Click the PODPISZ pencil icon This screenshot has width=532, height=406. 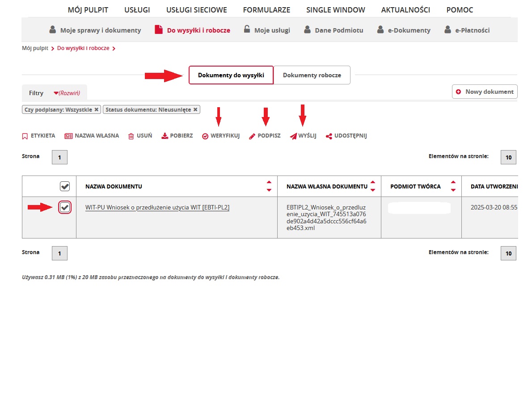click(252, 136)
